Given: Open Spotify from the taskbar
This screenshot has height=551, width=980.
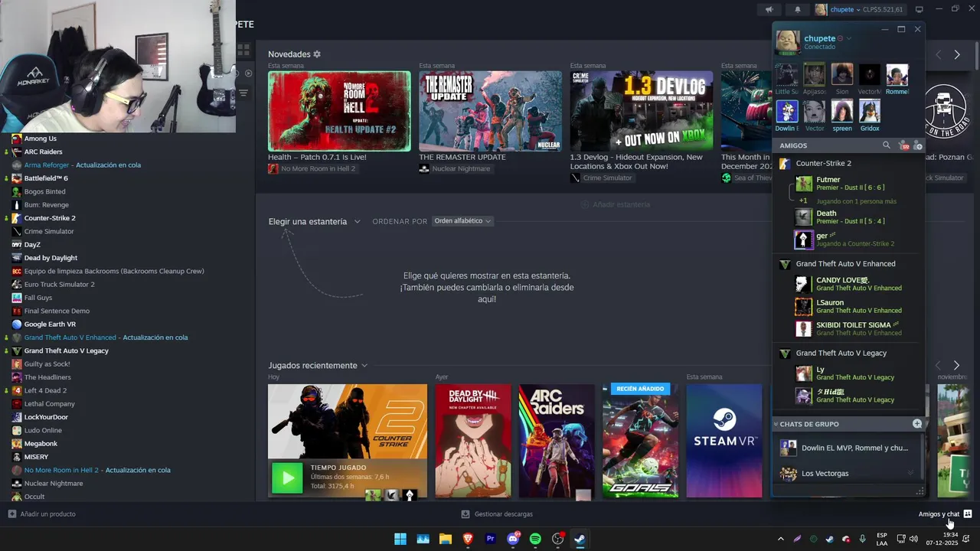Looking at the screenshot, I should click(x=535, y=539).
